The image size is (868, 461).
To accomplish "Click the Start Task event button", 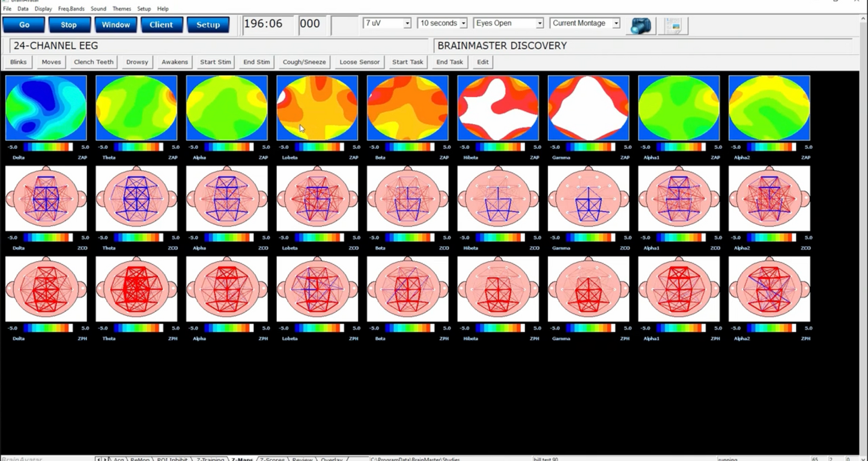I will pyautogui.click(x=408, y=62).
